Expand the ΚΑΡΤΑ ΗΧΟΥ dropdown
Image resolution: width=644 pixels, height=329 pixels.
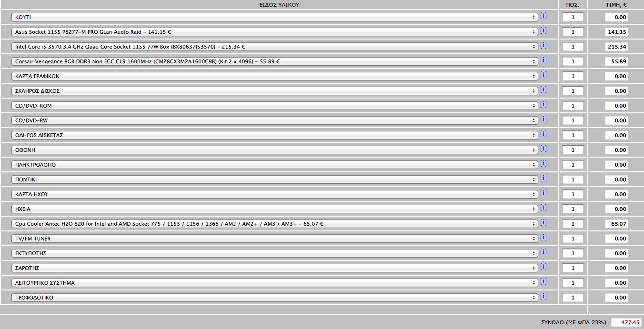pyautogui.click(x=275, y=194)
